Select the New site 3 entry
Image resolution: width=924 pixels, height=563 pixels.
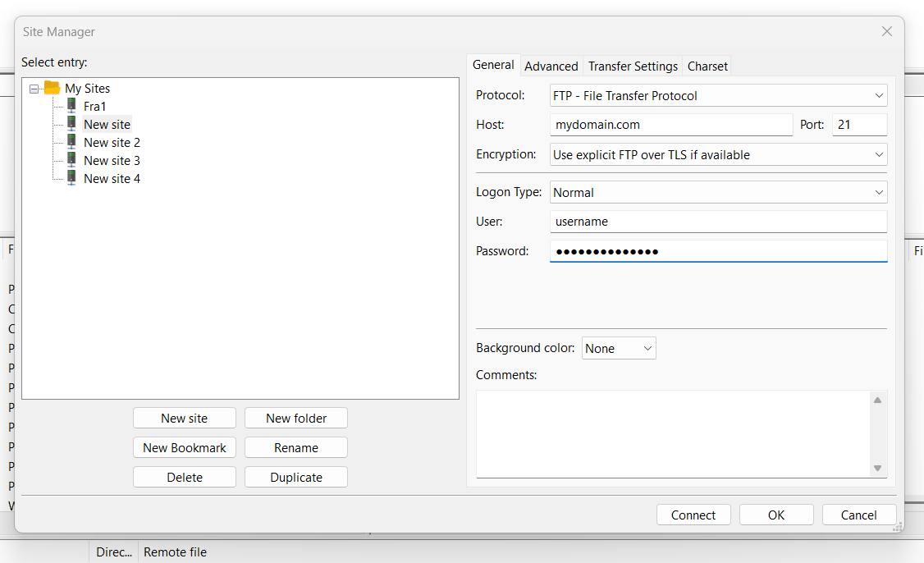click(111, 160)
